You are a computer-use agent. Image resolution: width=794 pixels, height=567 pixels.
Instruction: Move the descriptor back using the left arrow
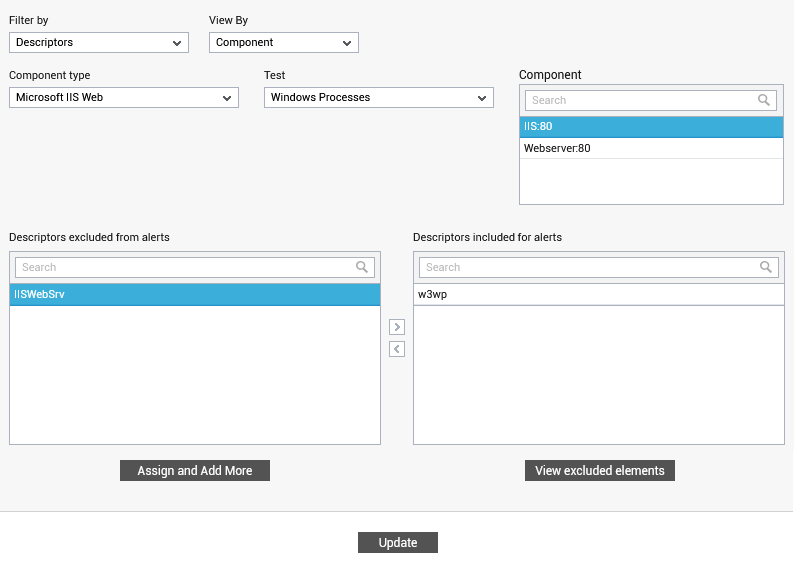(397, 349)
